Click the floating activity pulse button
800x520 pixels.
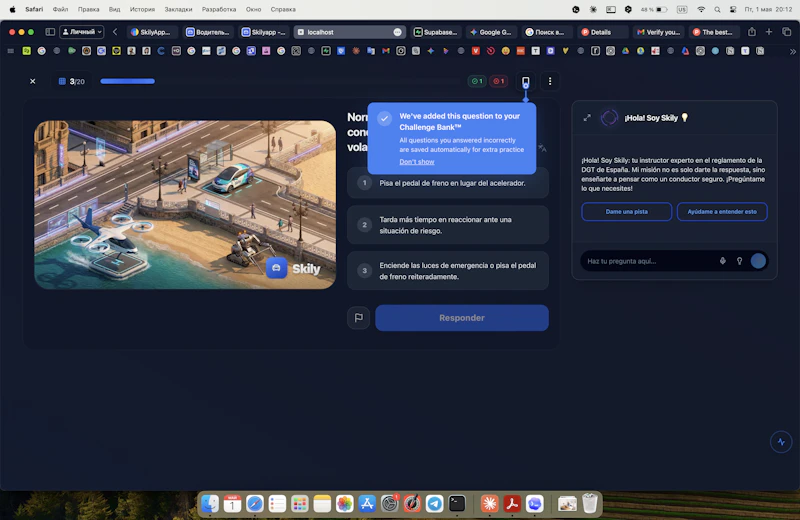(x=781, y=442)
